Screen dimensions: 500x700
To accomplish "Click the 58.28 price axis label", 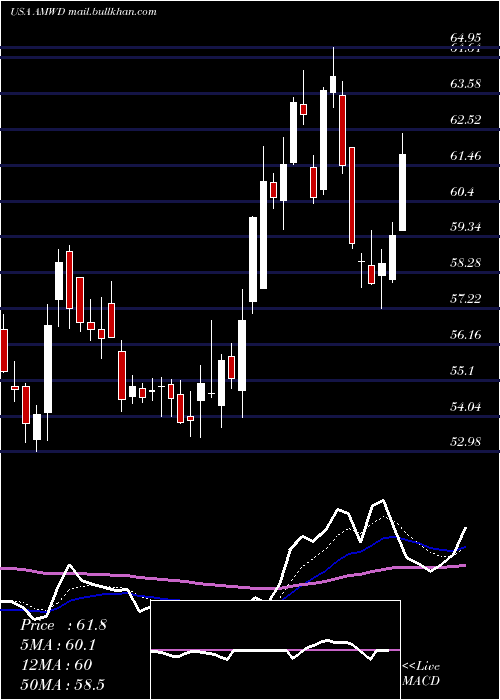I will pyautogui.click(x=466, y=262).
